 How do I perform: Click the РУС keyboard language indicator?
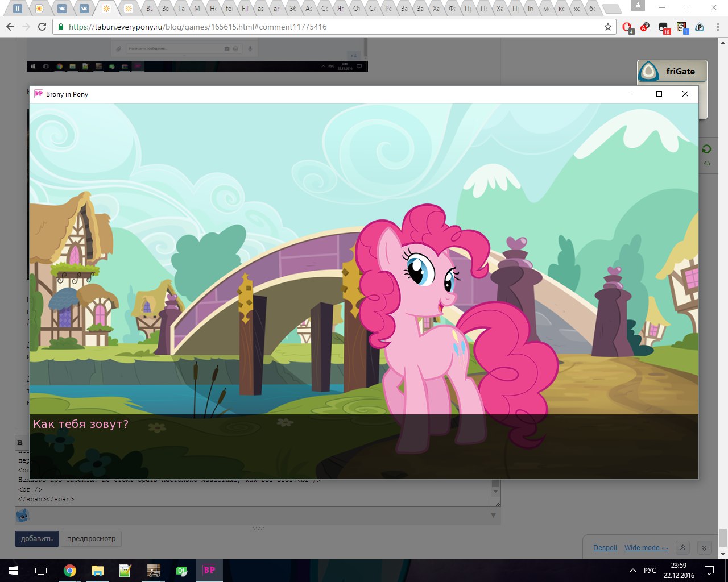click(x=650, y=571)
